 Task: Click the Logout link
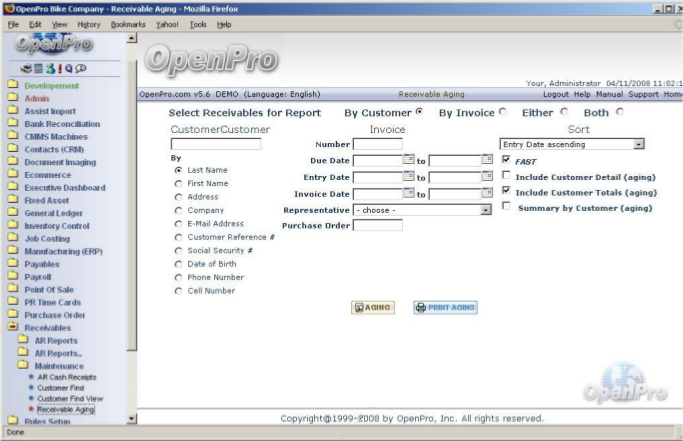[554, 94]
